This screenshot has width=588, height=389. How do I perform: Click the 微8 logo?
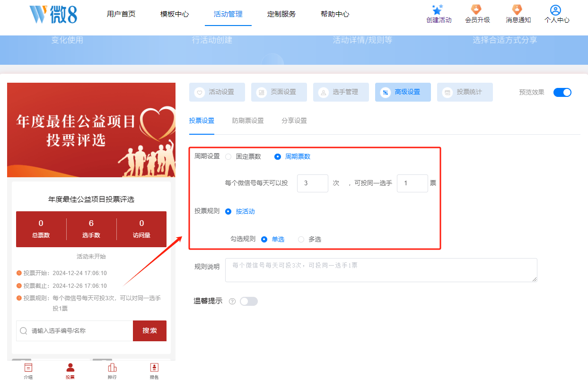click(53, 15)
